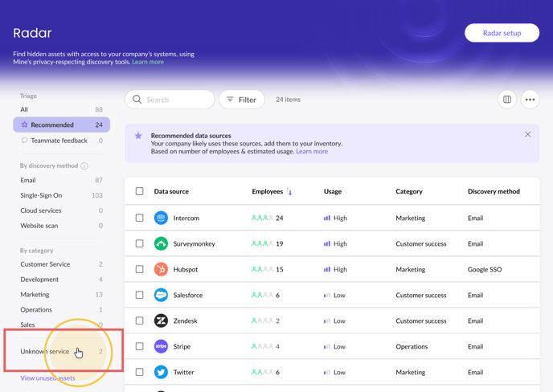Show Marketing category in sidebar

61,294
